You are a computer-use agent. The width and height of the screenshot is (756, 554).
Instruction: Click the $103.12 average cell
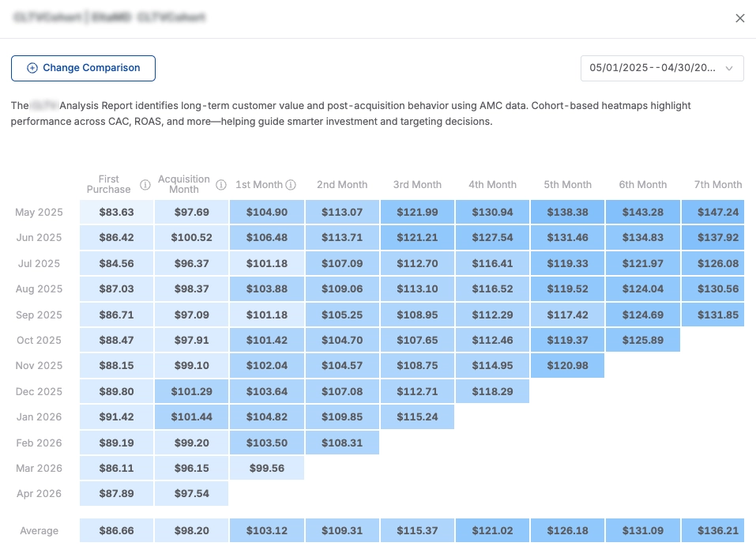click(x=267, y=531)
